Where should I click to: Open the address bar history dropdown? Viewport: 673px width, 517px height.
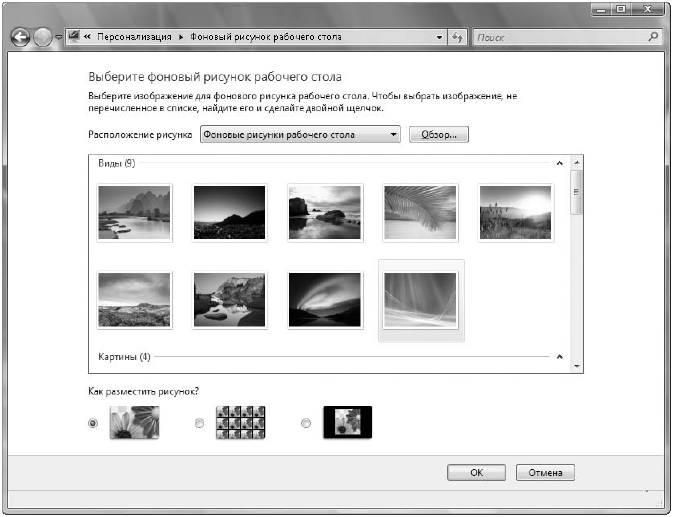[x=439, y=37]
